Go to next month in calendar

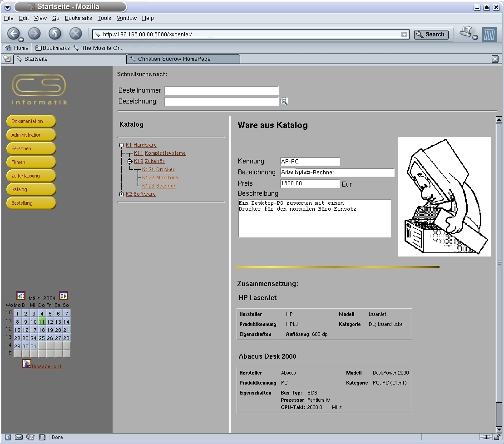63,295
